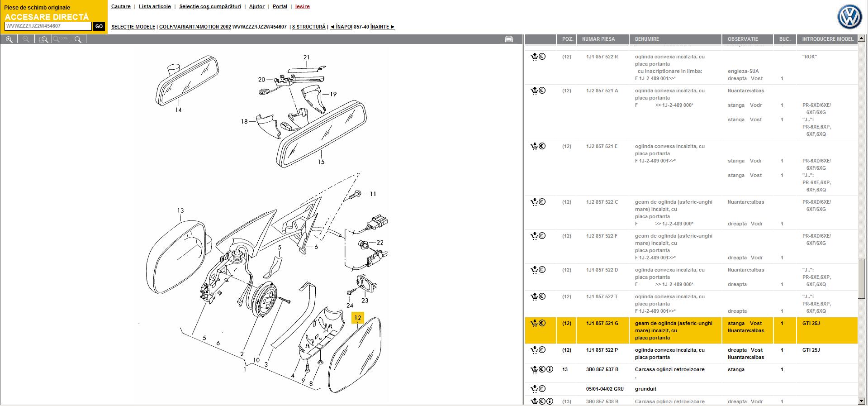This screenshot has height=406, width=868.
Task: Add part 1J2 857 521 A to cart
Action: 534,91
